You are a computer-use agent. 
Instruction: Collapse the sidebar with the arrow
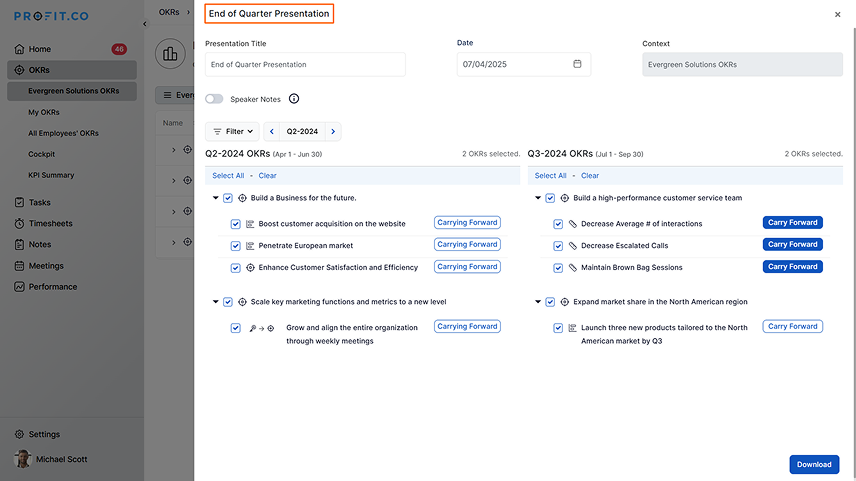click(x=145, y=23)
